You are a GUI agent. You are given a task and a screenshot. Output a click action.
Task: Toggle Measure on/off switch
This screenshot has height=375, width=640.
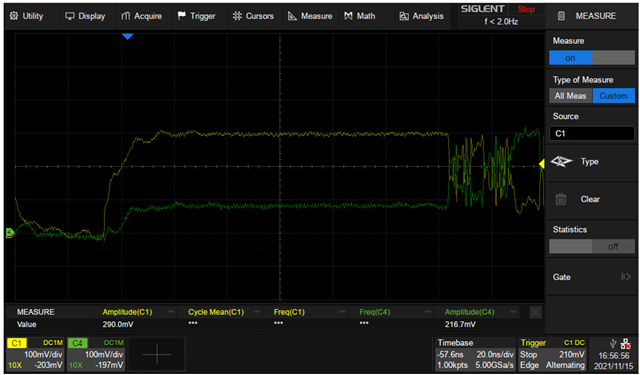(592, 58)
